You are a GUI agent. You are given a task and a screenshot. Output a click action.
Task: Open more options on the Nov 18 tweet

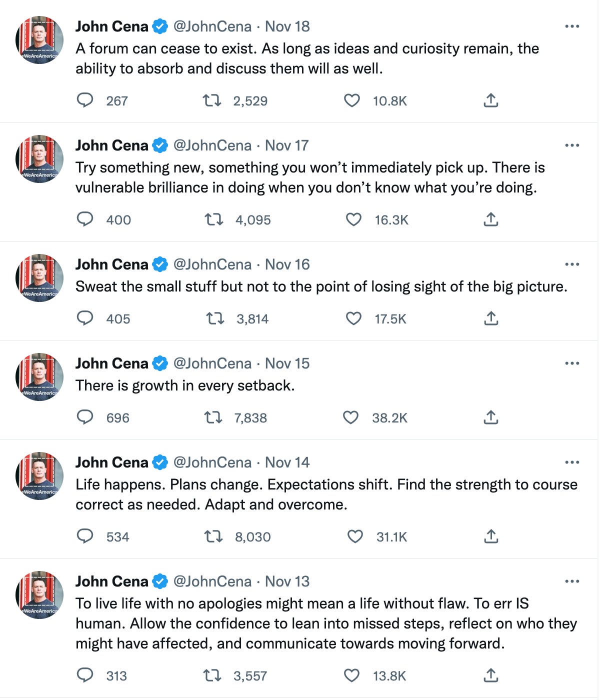571,26
